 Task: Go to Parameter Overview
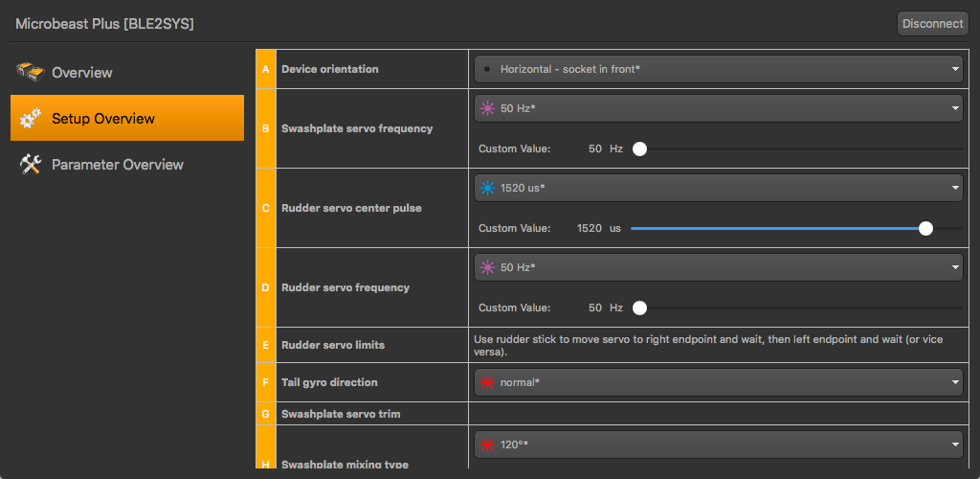click(127, 165)
